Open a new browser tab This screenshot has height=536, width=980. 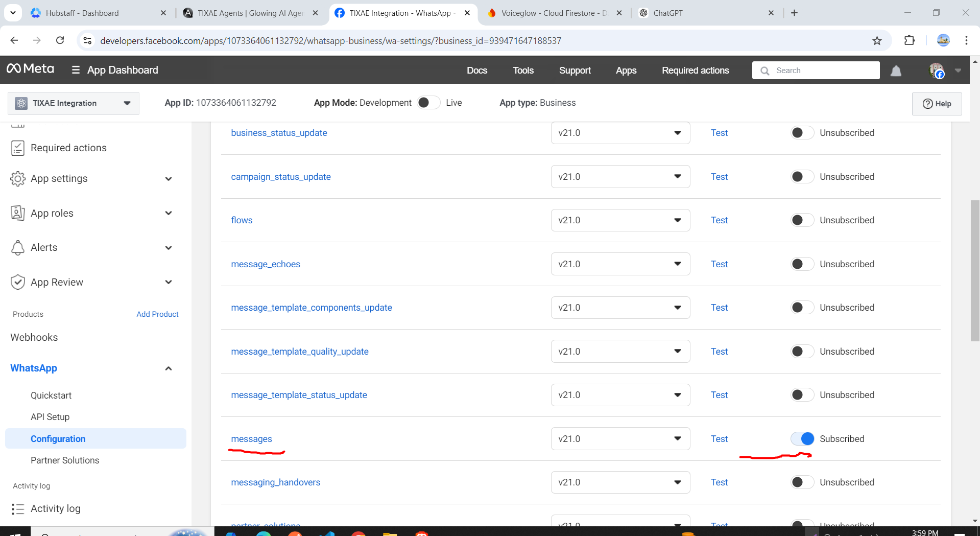pos(794,13)
